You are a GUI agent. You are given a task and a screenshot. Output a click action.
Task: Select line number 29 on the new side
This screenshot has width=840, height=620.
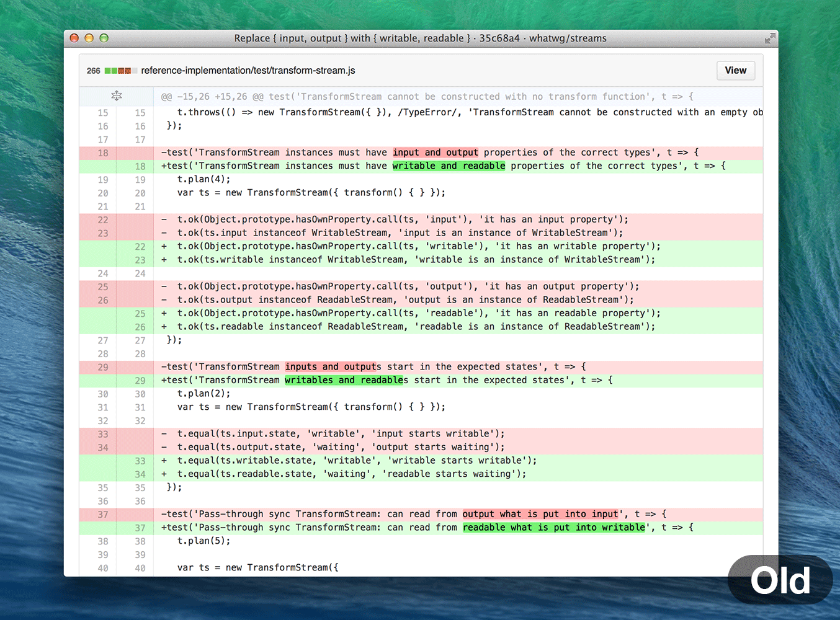coord(140,380)
